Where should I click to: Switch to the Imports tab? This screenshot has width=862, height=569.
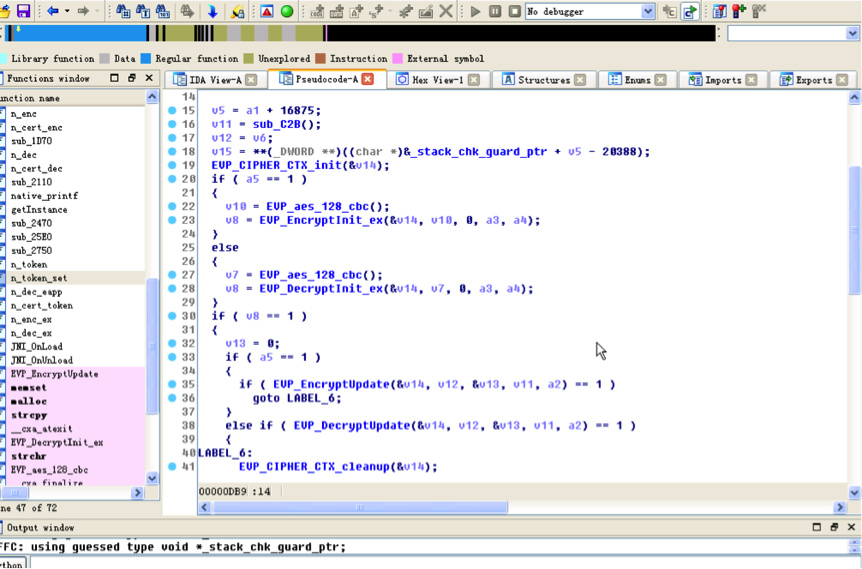click(x=722, y=79)
